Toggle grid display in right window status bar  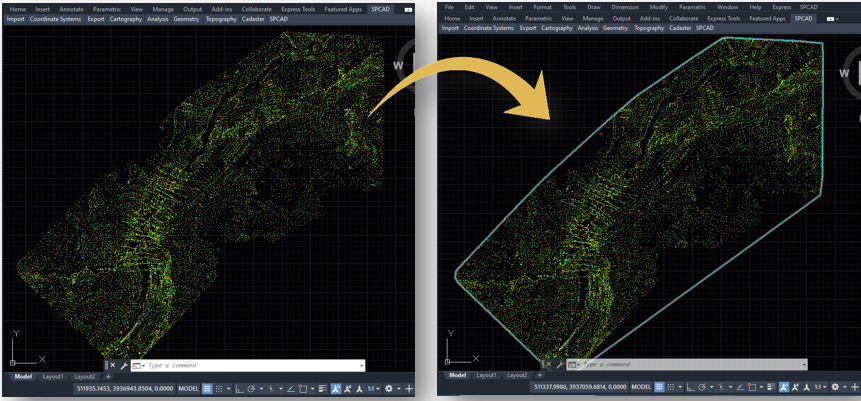(x=659, y=387)
